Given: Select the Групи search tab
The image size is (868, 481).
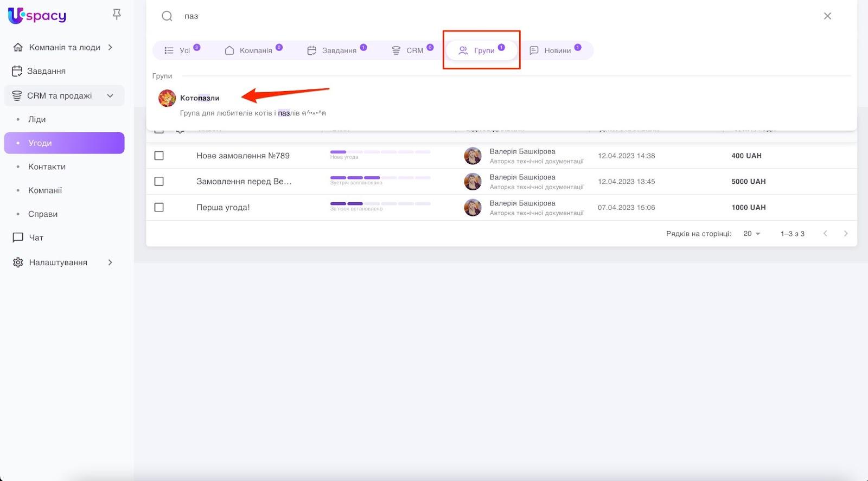Looking at the screenshot, I should click(482, 50).
